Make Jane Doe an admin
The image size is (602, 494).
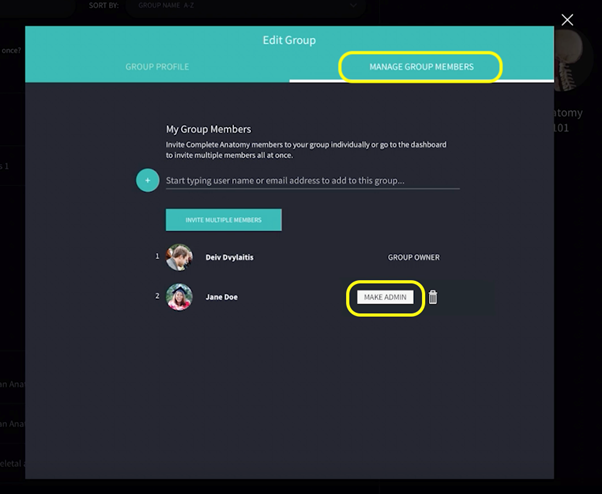click(x=385, y=297)
